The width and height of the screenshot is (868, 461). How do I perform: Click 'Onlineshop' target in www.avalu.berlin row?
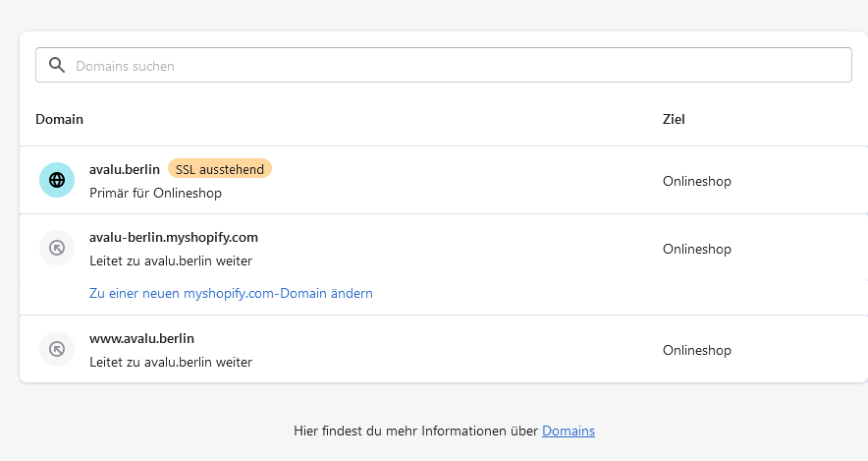697,350
